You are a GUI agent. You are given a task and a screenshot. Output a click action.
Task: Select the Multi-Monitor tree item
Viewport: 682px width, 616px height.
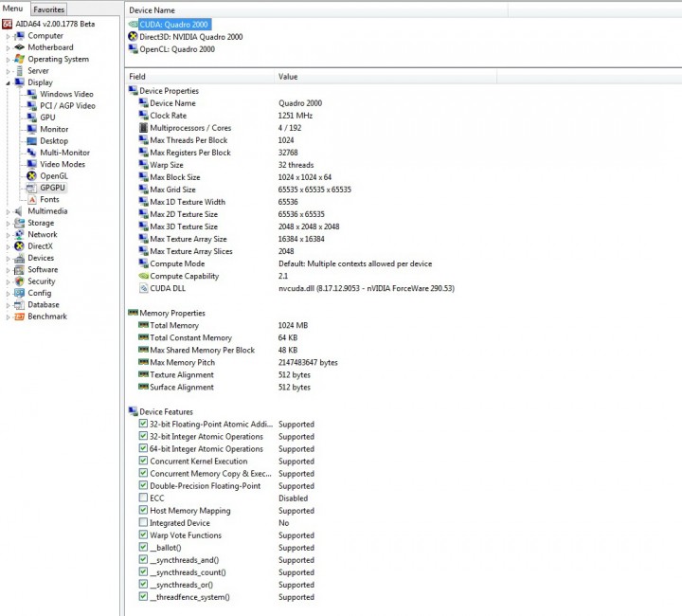coord(64,153)
